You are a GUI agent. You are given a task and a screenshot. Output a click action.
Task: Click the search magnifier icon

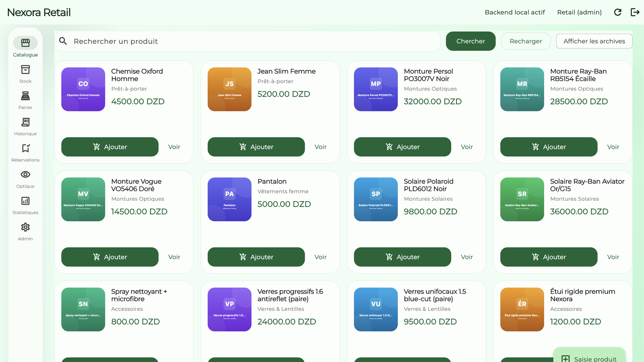click(63, 41)
